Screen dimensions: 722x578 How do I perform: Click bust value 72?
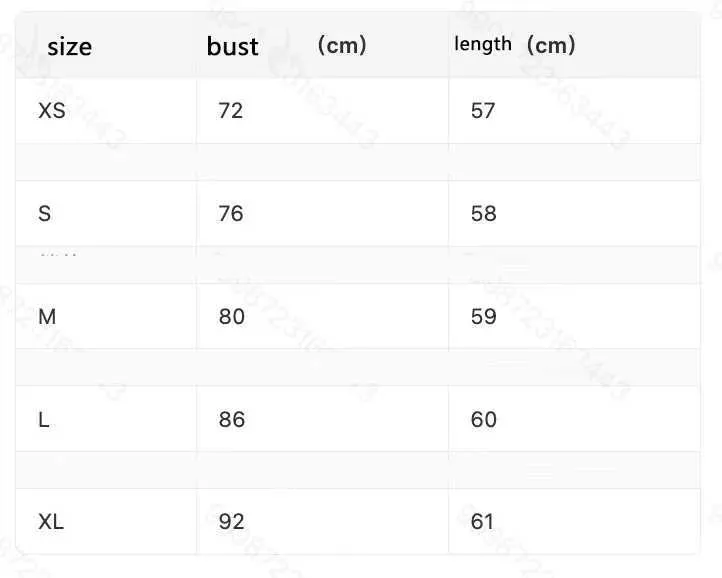pos(231,111)
